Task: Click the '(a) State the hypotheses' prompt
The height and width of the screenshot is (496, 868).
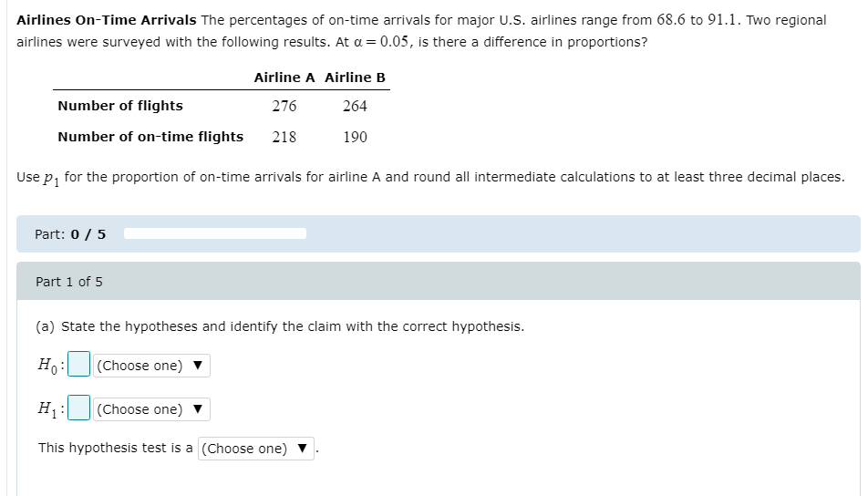Action: [x=280, y=326]
